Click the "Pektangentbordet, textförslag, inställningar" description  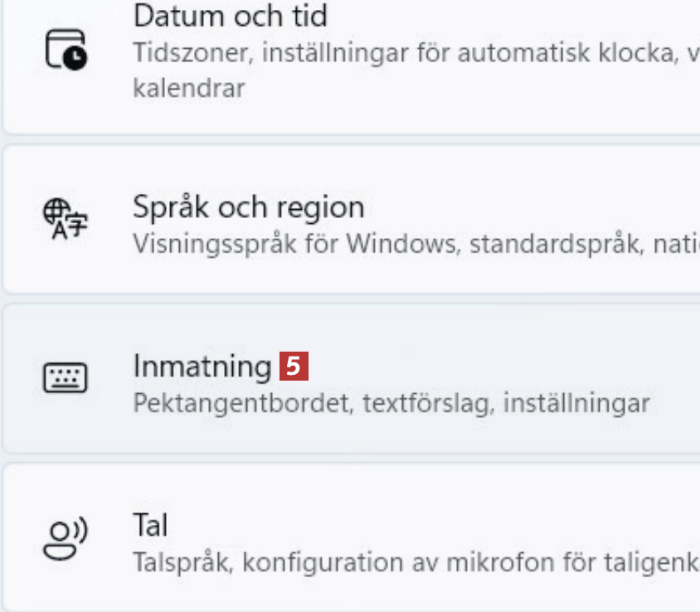pyautogui.click(x=391, y=404)
